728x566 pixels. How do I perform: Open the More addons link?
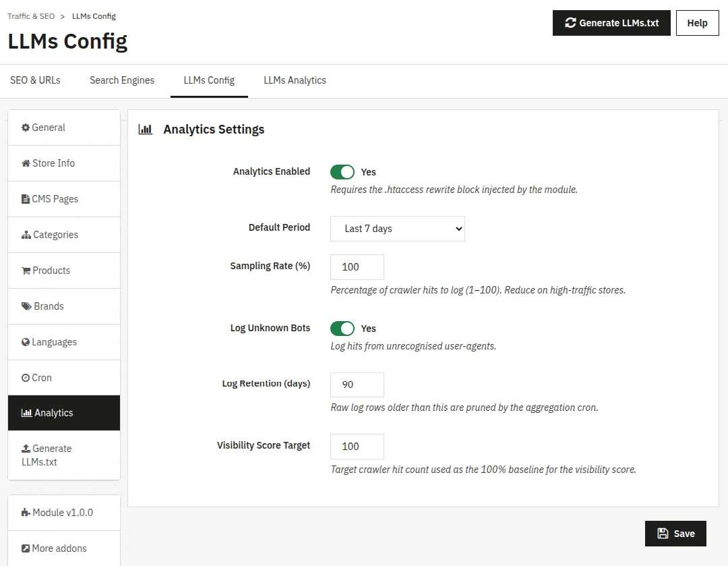[64, 548]
